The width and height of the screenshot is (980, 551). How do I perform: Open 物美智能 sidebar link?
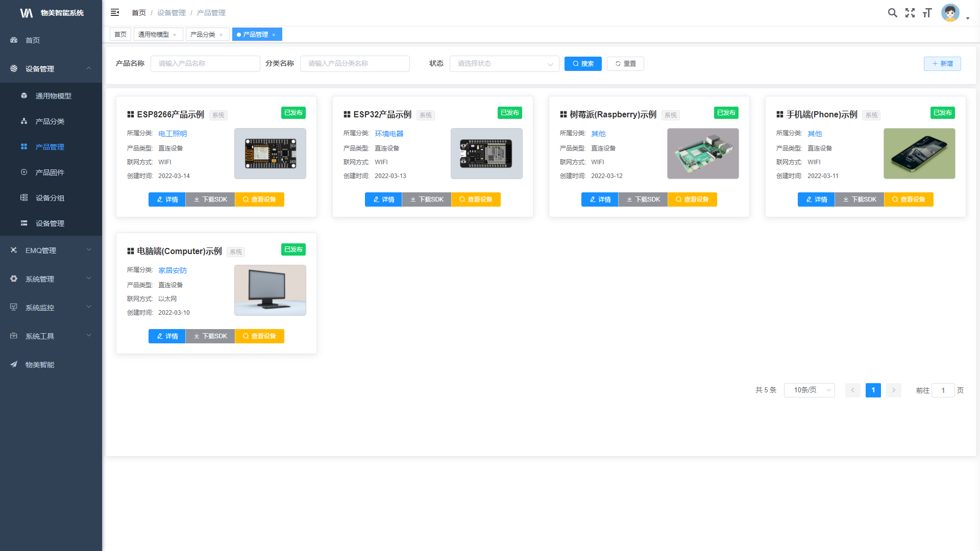tap(39, 365)
